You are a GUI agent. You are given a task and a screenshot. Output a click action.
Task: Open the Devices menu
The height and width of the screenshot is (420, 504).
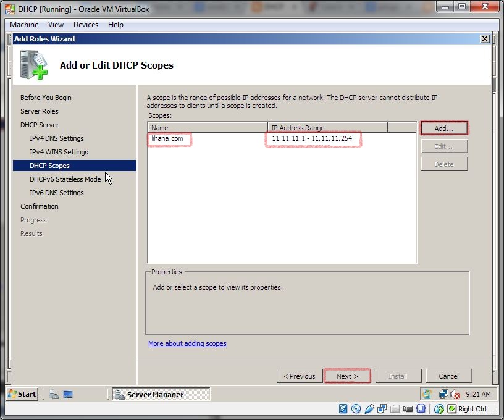(x=86, y=25)
